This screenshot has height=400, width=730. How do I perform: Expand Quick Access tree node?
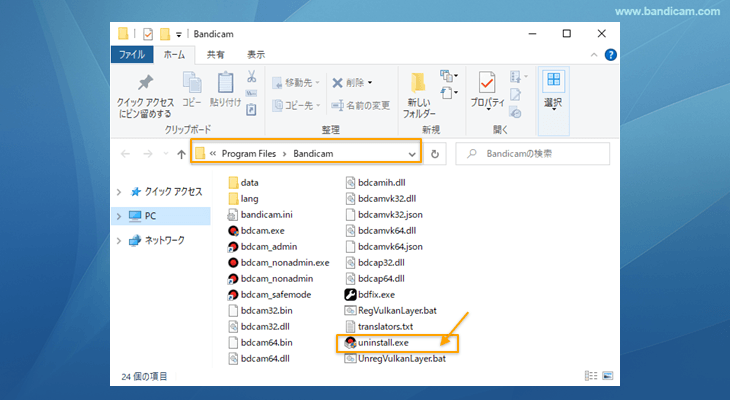119,192
